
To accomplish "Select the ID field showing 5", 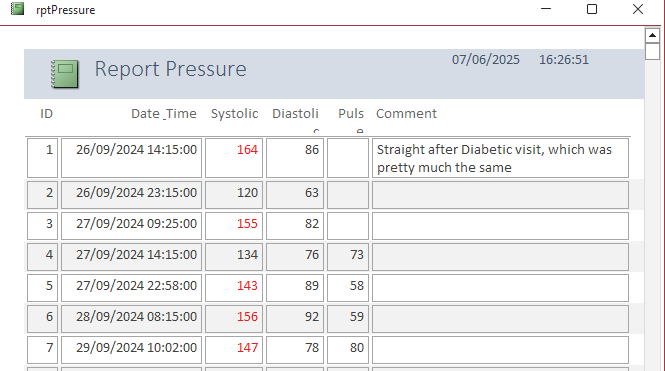I will pos(42,288).
